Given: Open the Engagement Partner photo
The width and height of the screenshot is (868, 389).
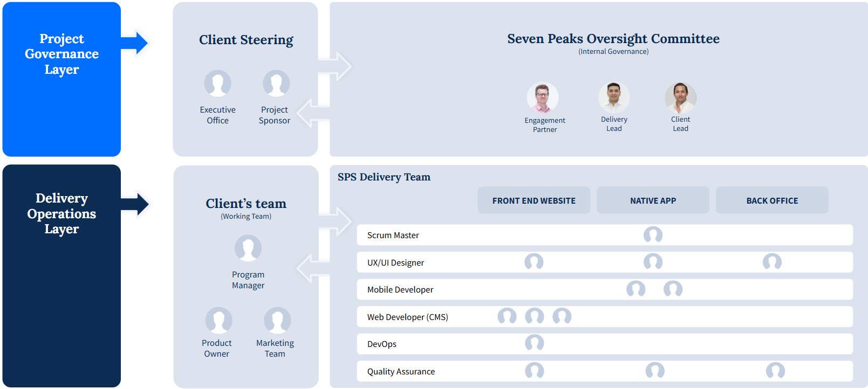Looking at the screenshot, I should coord(542,98).
